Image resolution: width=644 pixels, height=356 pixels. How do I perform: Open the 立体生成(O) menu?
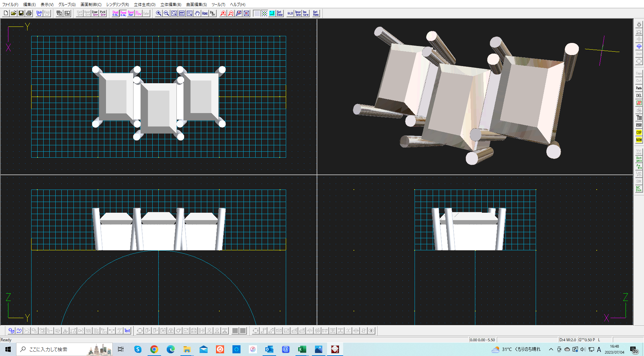click(x=145, y=5)
